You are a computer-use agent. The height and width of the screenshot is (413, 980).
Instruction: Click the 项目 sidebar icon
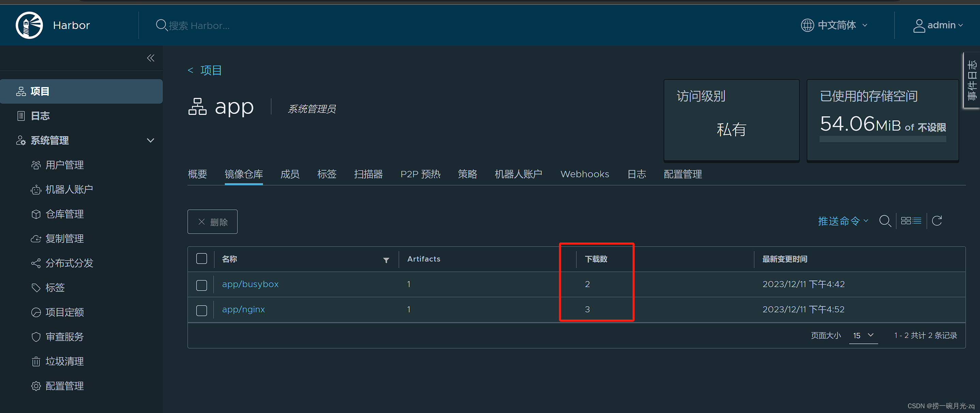pyautogui.click(x=21, y=91)
